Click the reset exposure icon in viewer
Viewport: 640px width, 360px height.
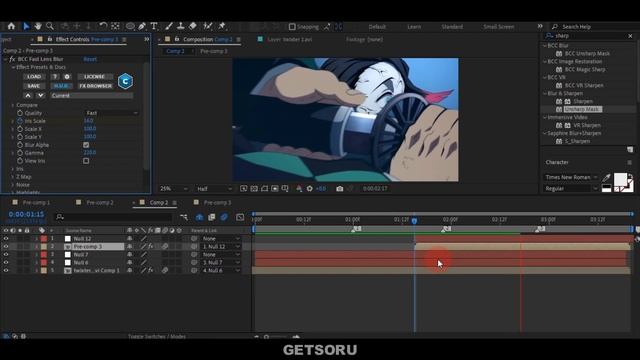(310, 189)
